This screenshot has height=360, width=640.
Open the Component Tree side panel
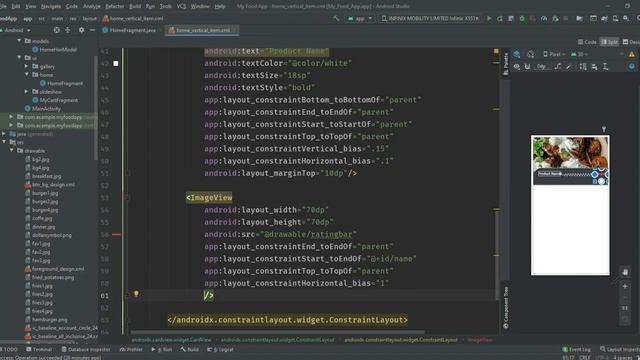pyautogui.click(x=506, y=308)
